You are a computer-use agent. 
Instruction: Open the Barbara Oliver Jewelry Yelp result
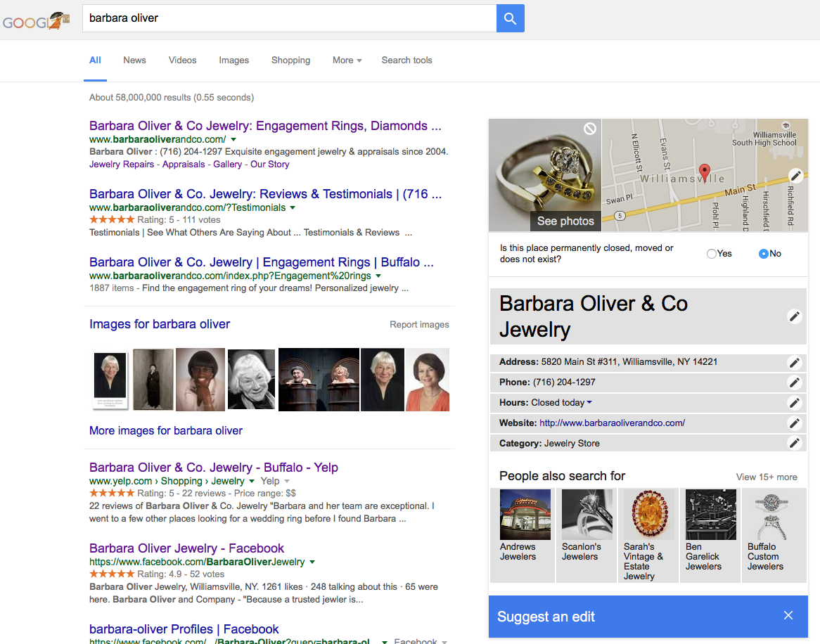click(x=213, y=468)
